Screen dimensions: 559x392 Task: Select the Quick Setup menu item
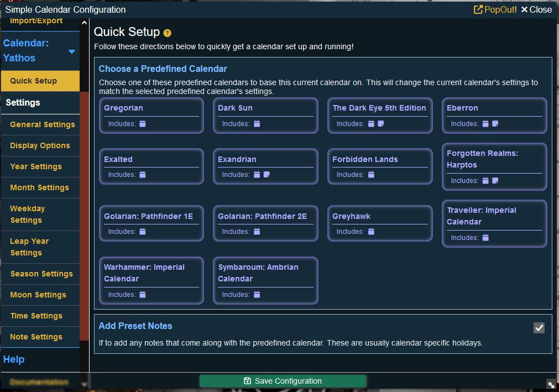point(40,81)
